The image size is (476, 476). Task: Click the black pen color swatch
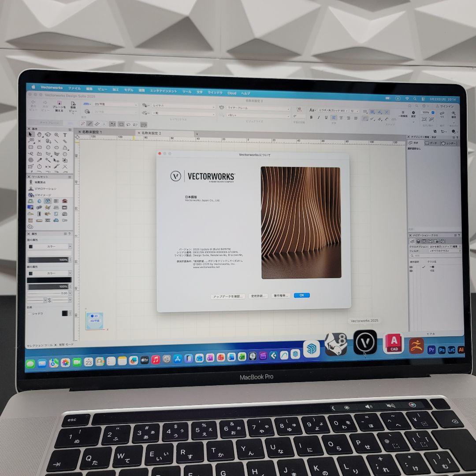click(49, 280)
